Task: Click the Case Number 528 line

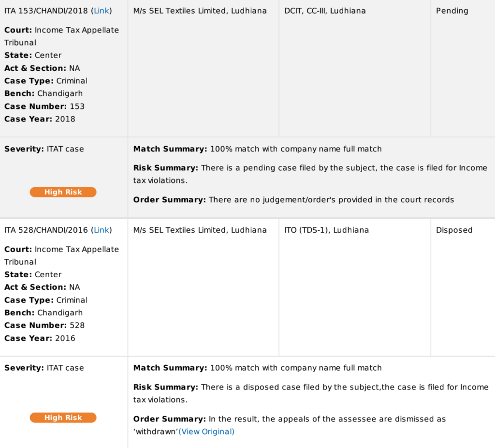Action: coord(44,326)
